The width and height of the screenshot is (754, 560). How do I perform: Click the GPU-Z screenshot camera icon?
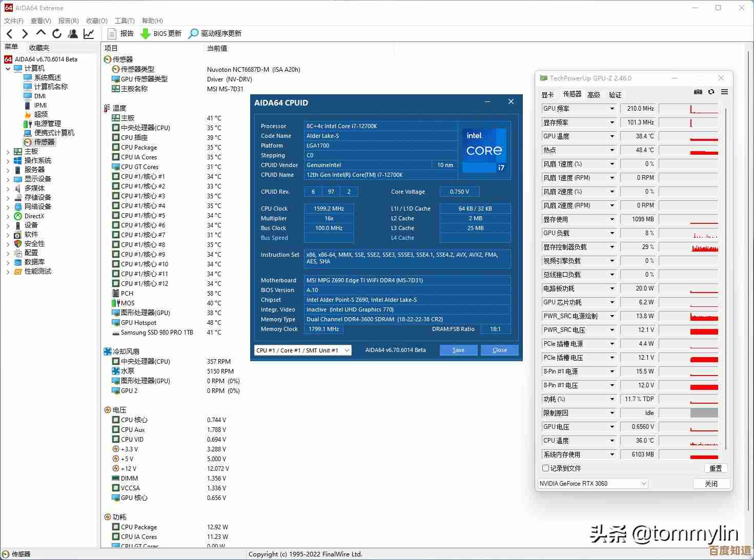coord(698,92)
